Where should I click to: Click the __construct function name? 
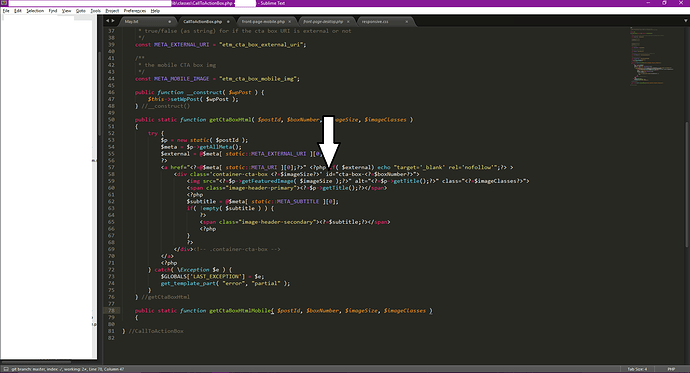coord(205,92)
